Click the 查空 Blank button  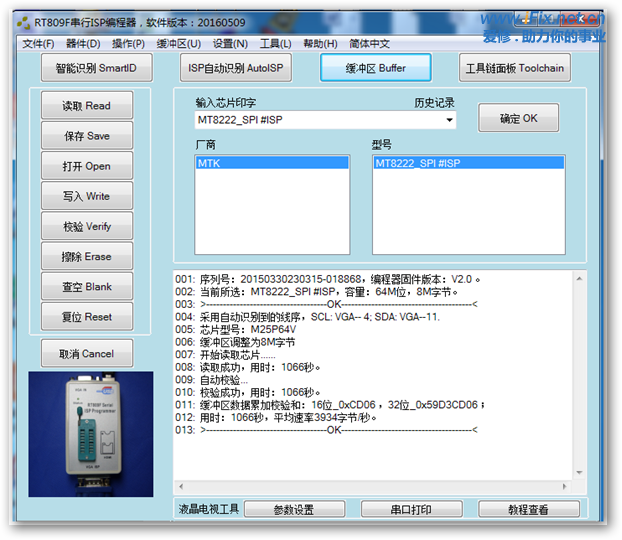87,286
